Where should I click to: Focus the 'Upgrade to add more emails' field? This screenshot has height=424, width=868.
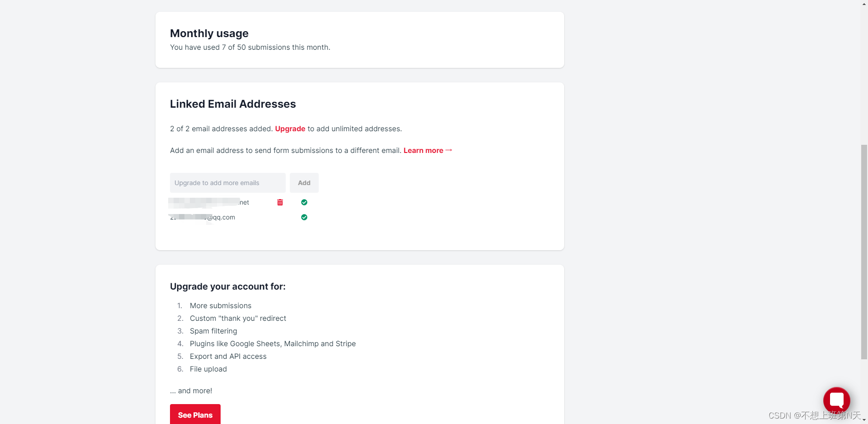(228, 183)
